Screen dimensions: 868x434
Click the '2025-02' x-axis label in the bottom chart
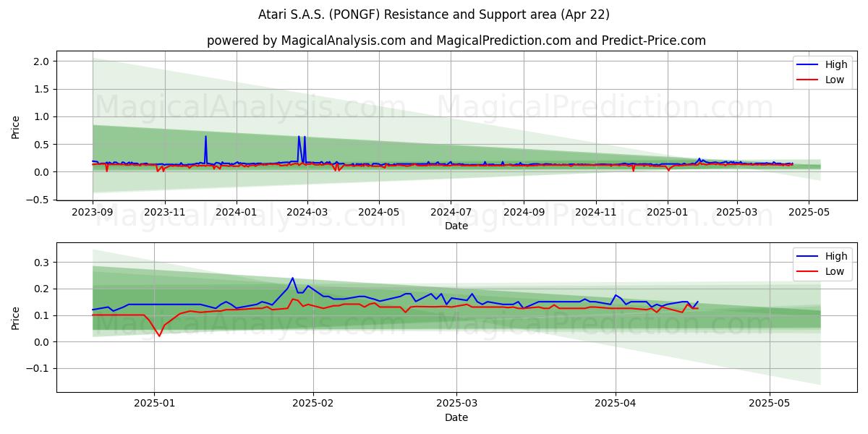[x=313, y=405]
